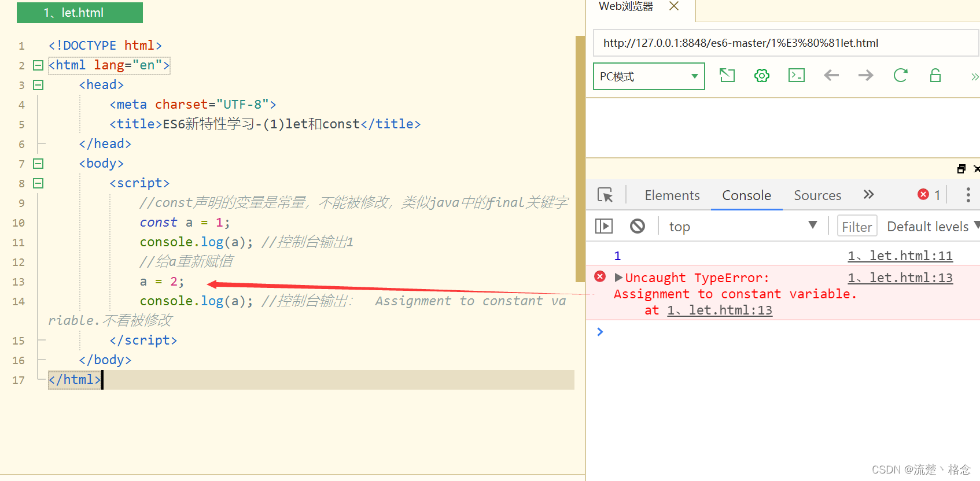Open the Default levels dropdown
Viewport: 980px width, 481px height.
pos(933,226)
